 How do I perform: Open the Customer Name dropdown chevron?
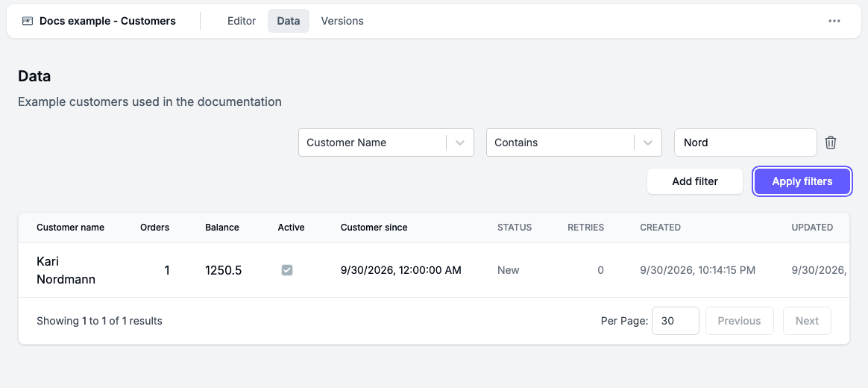pyautogui.click(x=460, y=143)
